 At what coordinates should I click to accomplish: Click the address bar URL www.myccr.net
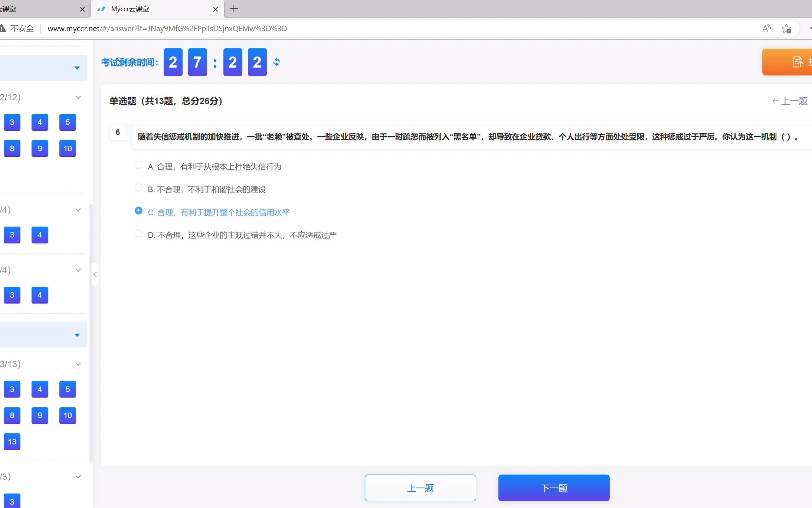[167, 29]
